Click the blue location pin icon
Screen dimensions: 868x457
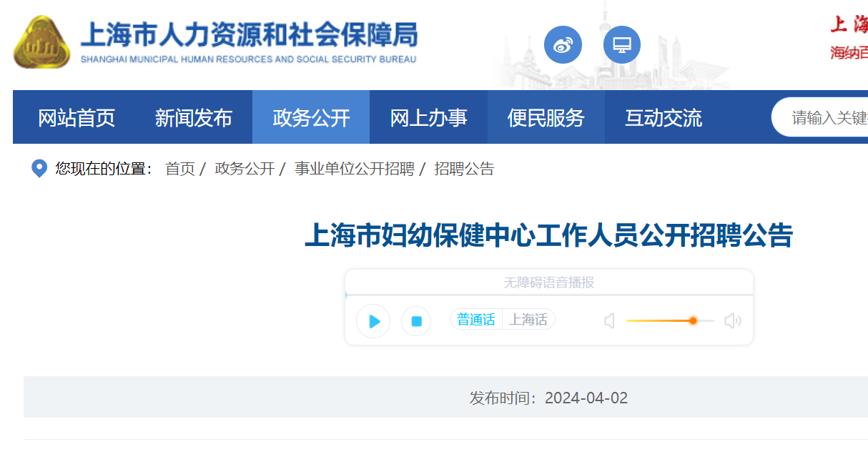[x=39, y=169]
